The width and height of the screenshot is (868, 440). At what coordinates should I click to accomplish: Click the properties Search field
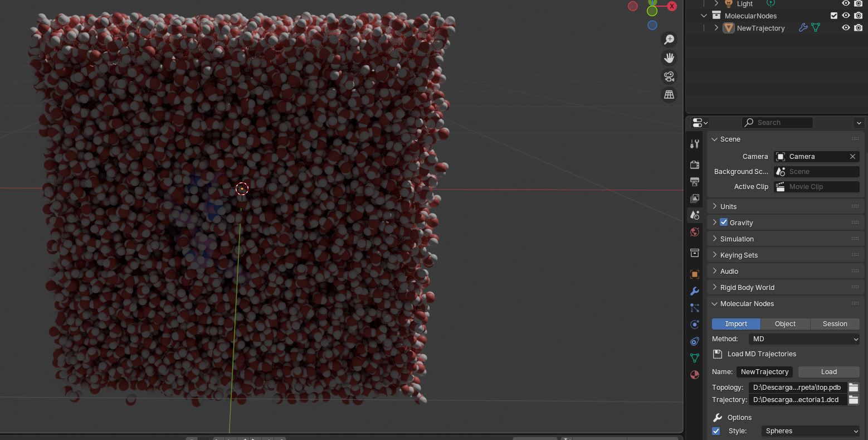click(x=777, y=123)
